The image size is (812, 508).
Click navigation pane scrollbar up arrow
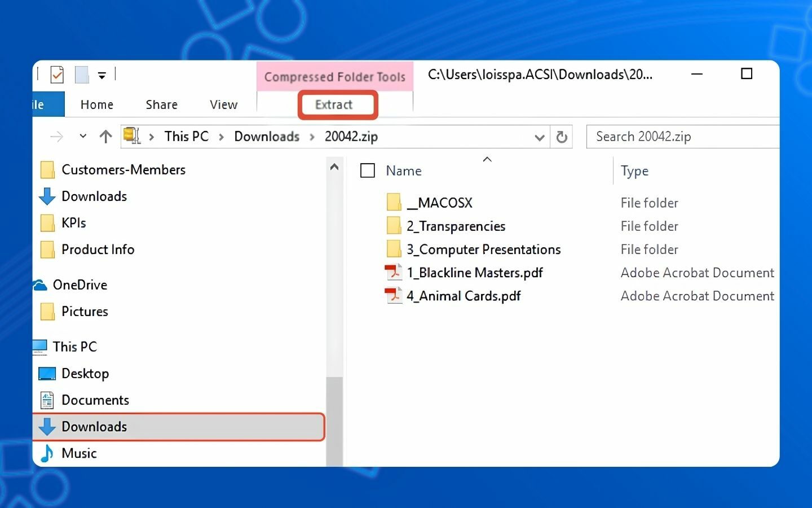[334, 167]
